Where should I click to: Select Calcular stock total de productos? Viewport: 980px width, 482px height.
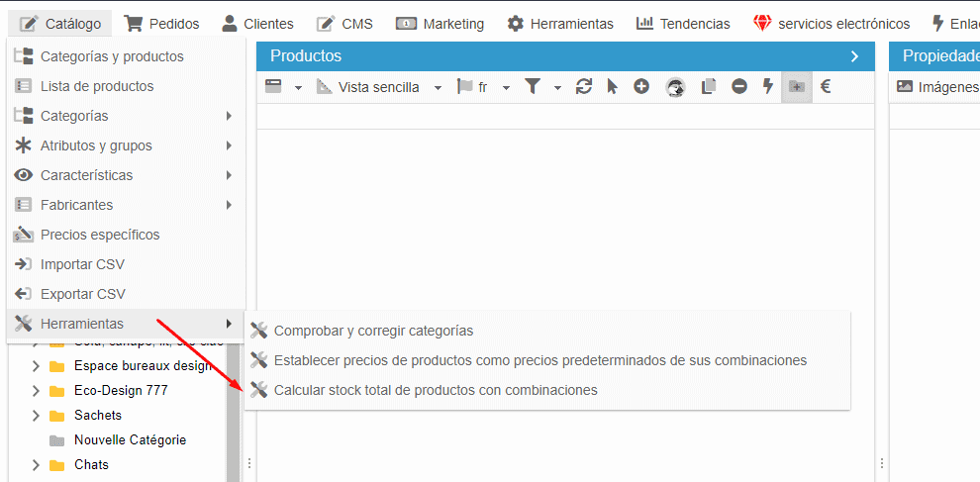point(435,390)
